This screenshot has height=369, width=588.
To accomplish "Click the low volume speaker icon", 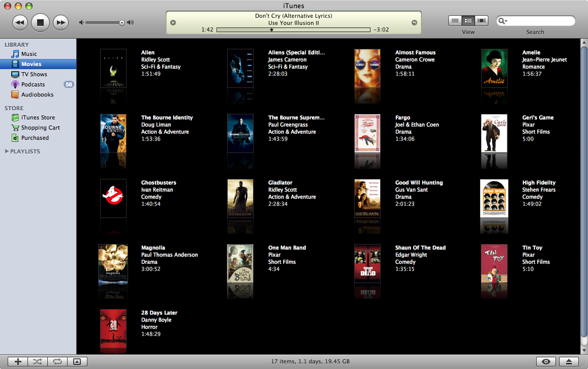I will click(x=81, y=22).
